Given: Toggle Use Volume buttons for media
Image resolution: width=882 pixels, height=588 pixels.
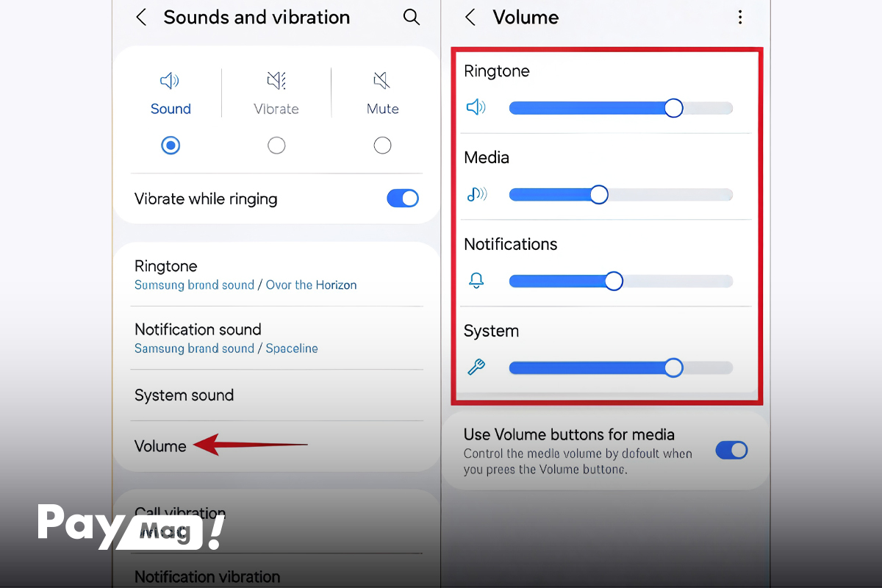Looking at the screenshot, I should (731, 451).
